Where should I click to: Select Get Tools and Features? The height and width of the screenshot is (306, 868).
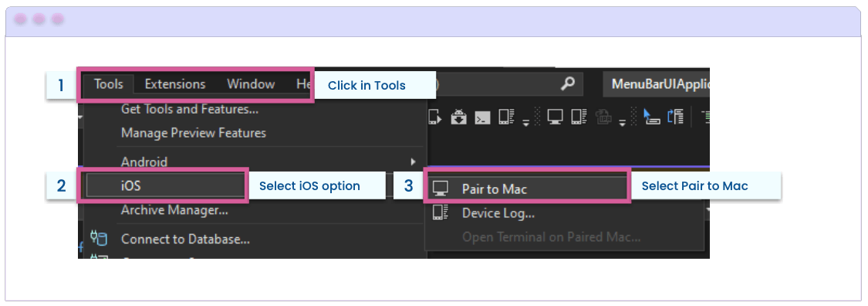190,109
